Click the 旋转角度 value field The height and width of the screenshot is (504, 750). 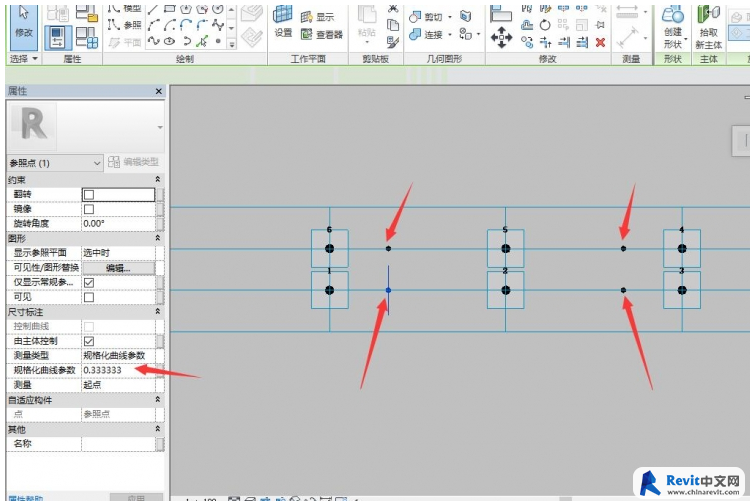(119, 224)
